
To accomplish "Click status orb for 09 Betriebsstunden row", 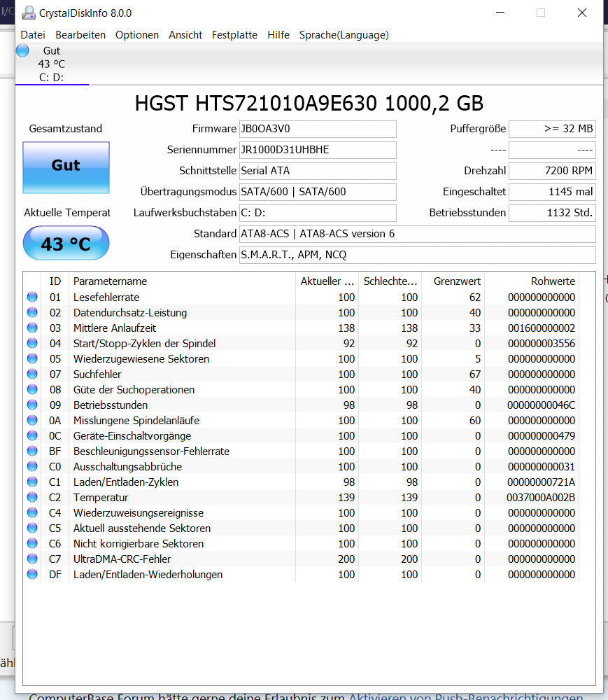I will pyautogui.click(x=32, y=405).
